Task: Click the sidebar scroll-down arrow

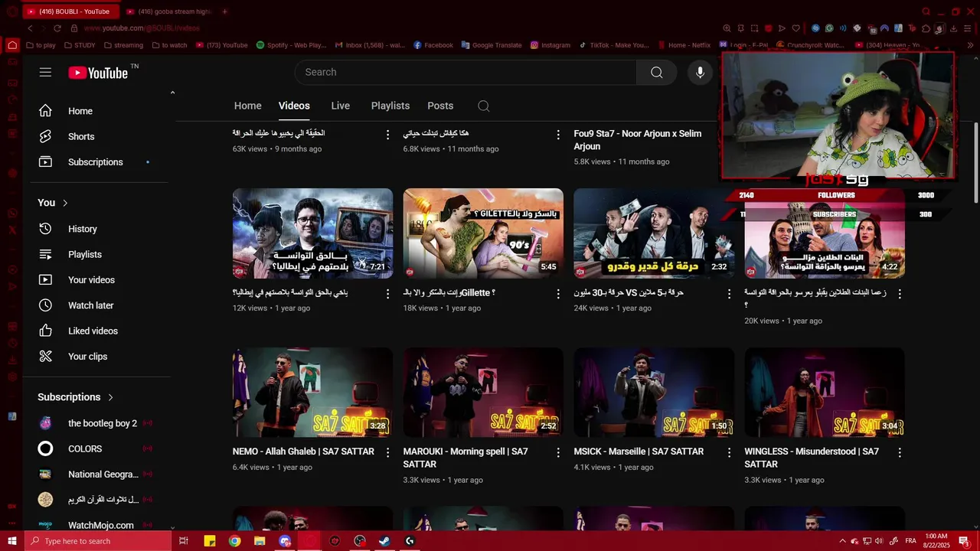Action: [172, 527]
